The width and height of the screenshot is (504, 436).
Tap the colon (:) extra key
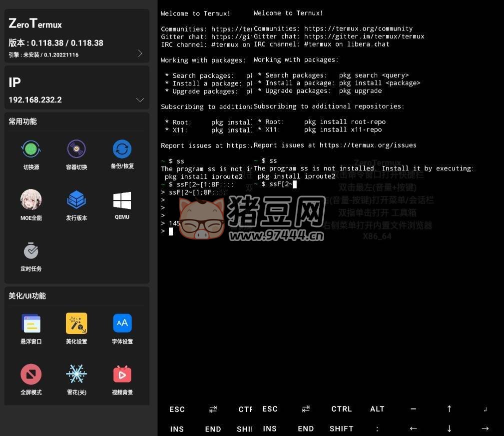click(377, 428)
